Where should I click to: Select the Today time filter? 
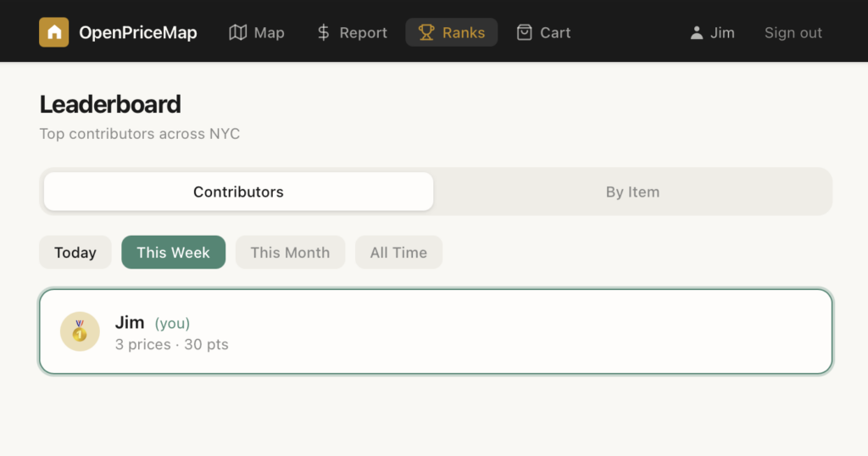(75, 253)
